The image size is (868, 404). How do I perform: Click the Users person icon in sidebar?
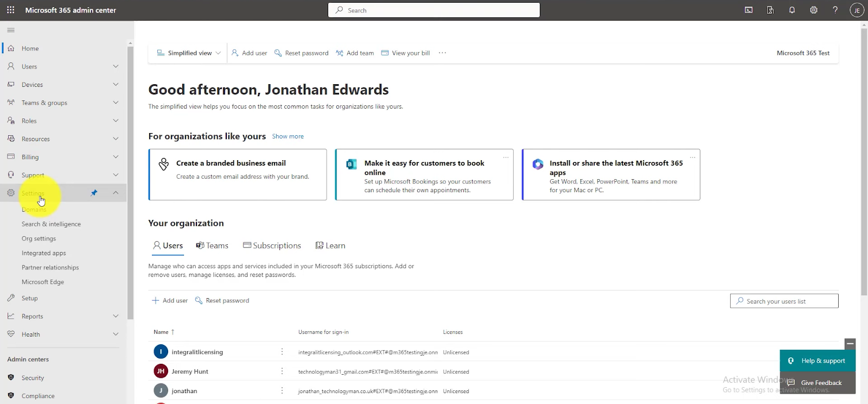tap(11, 66)
